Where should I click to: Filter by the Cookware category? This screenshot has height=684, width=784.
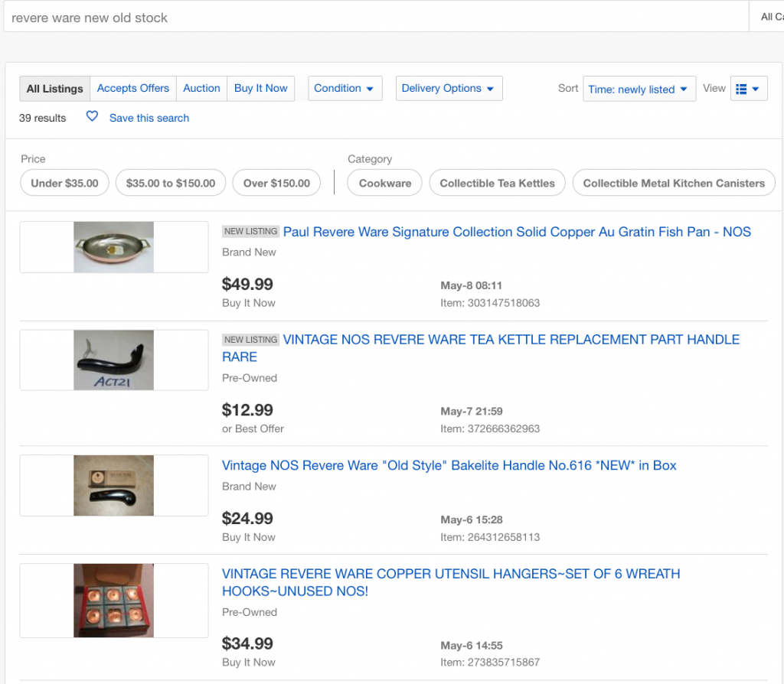[x=385, y=183]
